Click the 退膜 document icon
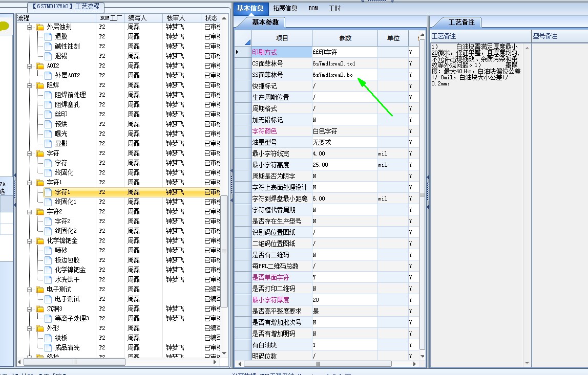Viewport: 588px width, 375px height. point(48,37)
